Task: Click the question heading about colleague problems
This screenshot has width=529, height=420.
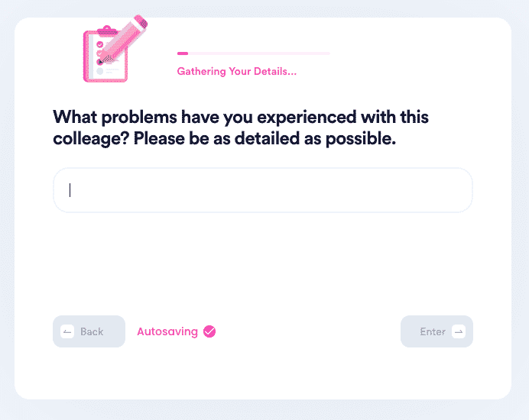Action: click(x=241, y=128)
